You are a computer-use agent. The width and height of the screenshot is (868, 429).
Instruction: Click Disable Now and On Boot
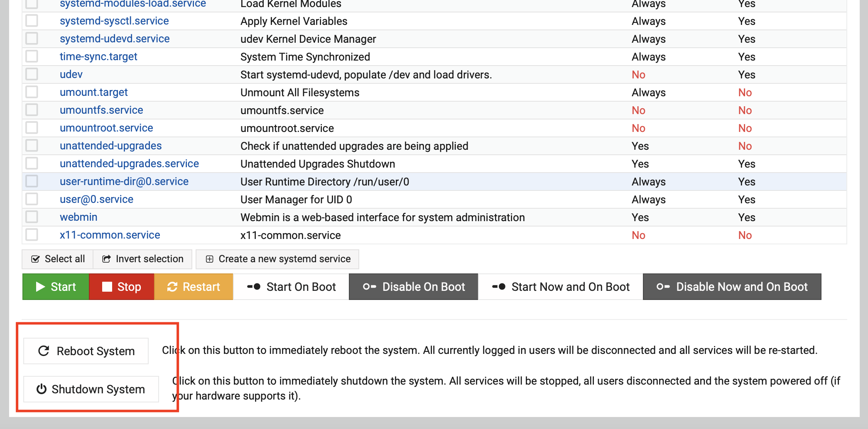pos(732,287)
